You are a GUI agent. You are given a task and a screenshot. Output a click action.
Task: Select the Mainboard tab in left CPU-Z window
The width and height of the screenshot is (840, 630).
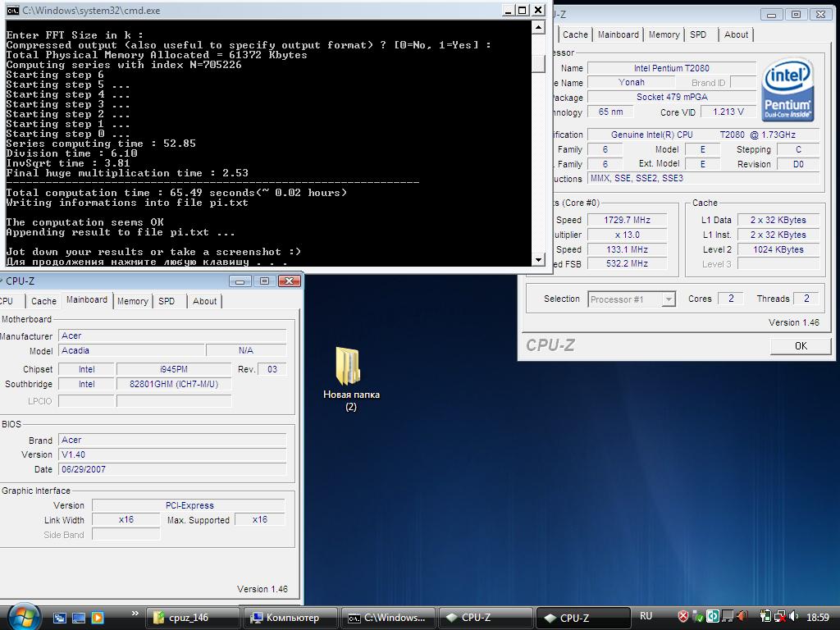(x=87, y=300)
